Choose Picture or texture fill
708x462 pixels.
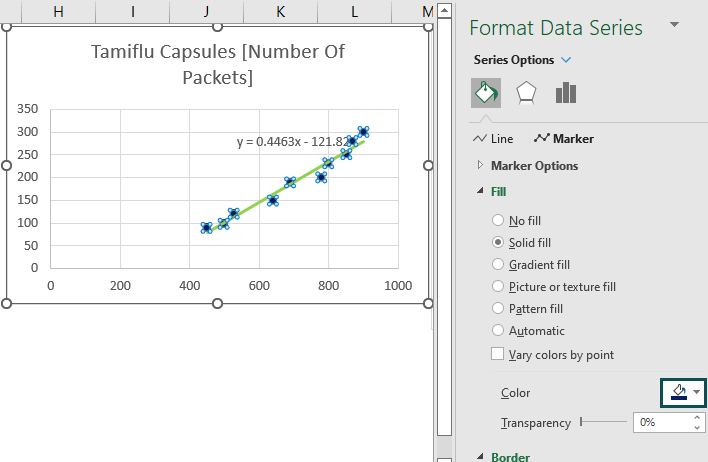coord(498,286)
